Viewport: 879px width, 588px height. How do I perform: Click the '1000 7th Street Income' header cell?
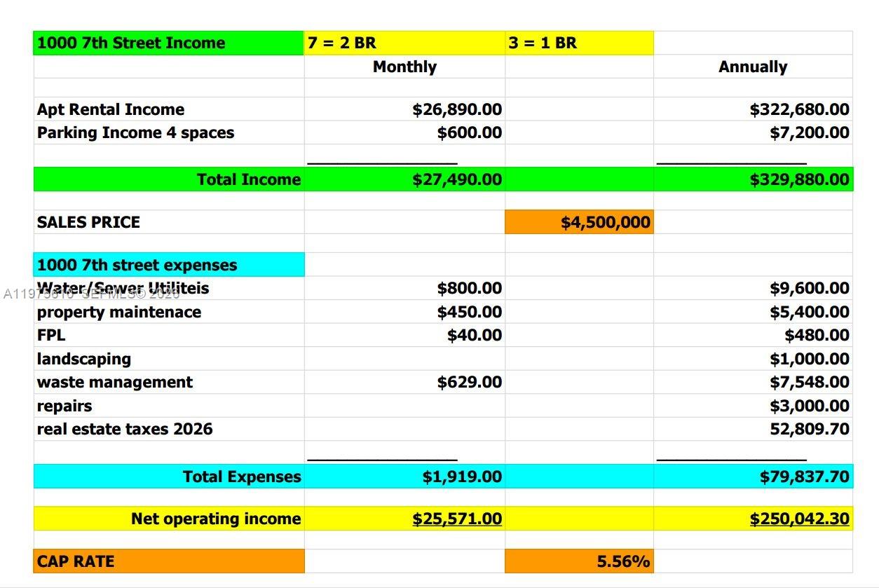168,43
